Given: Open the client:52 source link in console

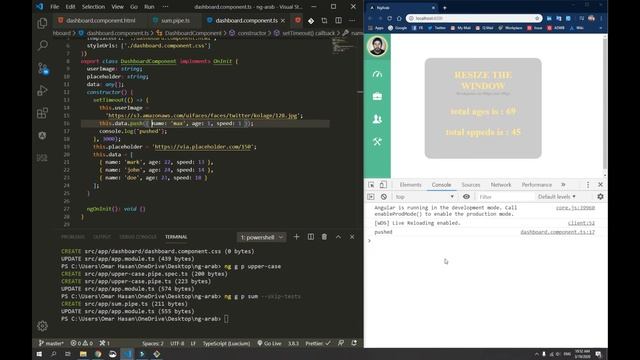Looking at the screenshot, I should 581,223.
